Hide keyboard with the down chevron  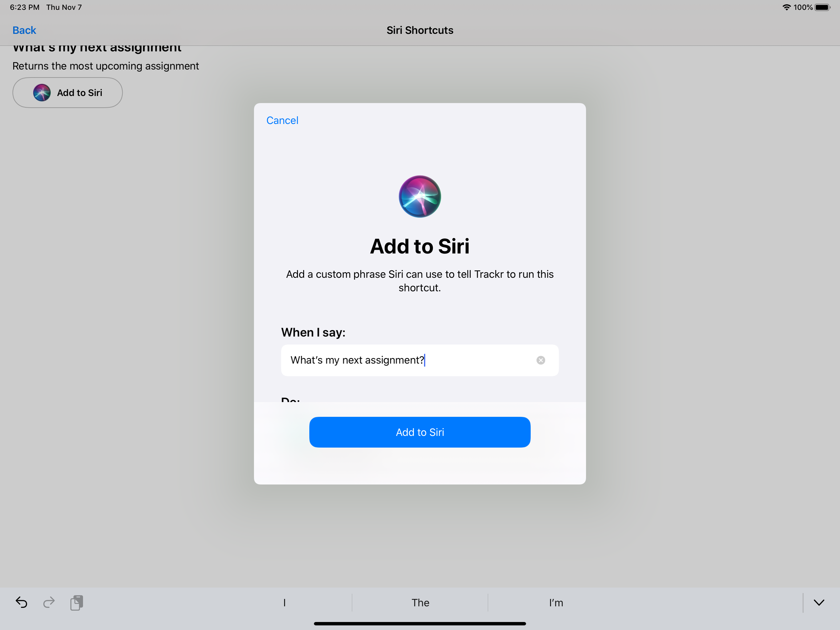pyautogui.click(x=819, y=603)
